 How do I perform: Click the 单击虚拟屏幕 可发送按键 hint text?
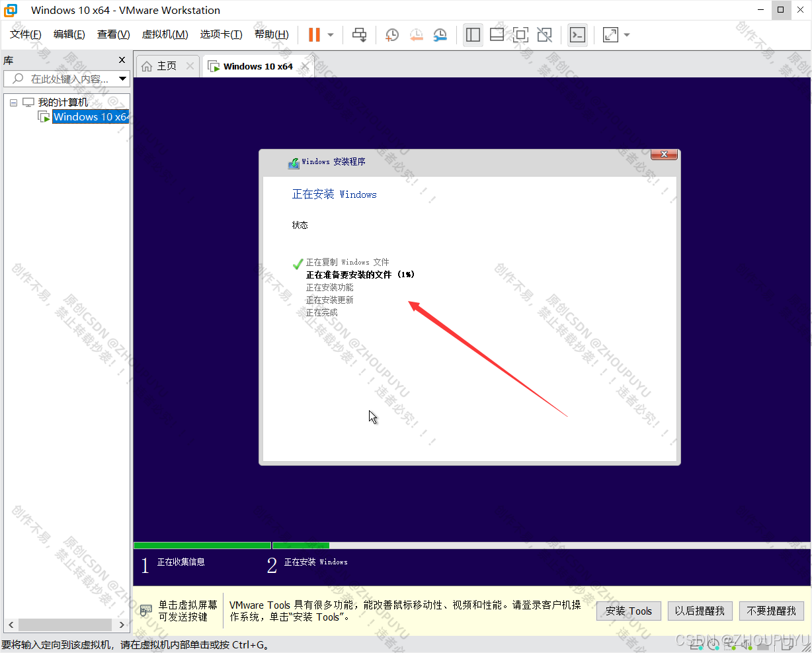coord(188,611)
